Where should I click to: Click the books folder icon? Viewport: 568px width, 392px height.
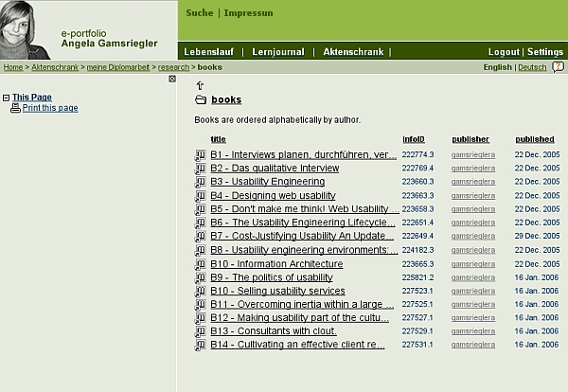(x=200, y=99)
